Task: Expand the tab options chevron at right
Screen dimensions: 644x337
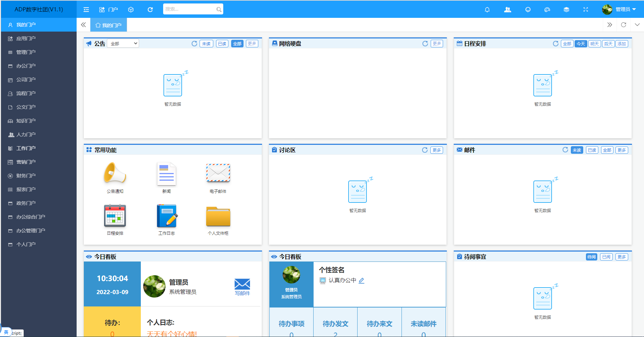Action: pos(637,25)
